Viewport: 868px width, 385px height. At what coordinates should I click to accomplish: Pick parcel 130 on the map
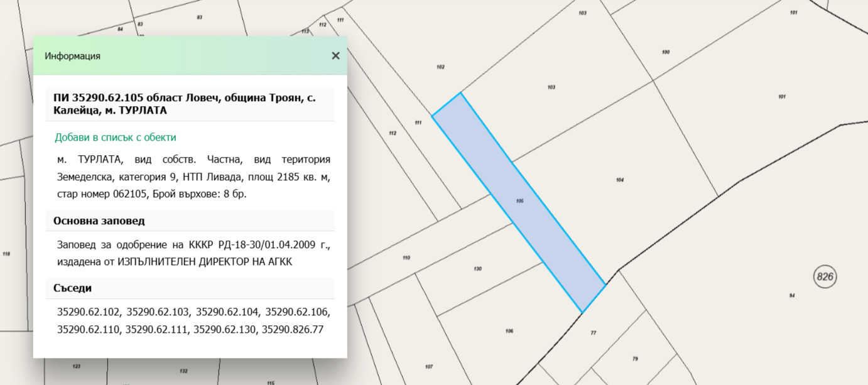point(477,269)
